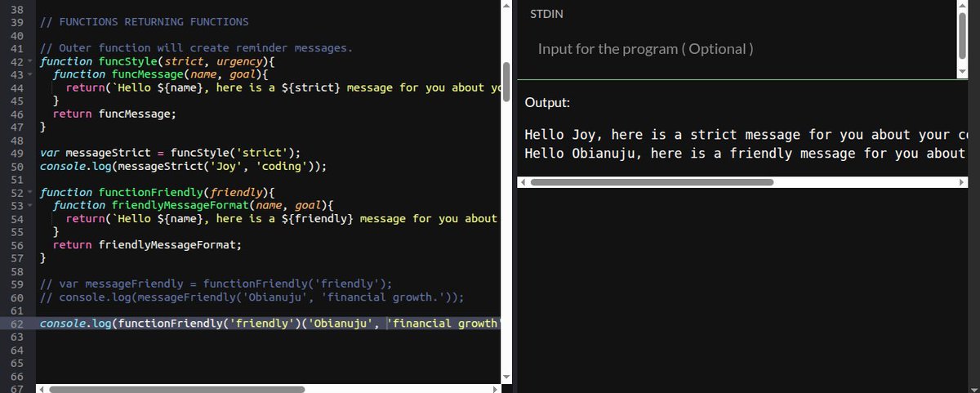Click line number 38 in the gutter

pyautogui.click(x=18, y=9)
